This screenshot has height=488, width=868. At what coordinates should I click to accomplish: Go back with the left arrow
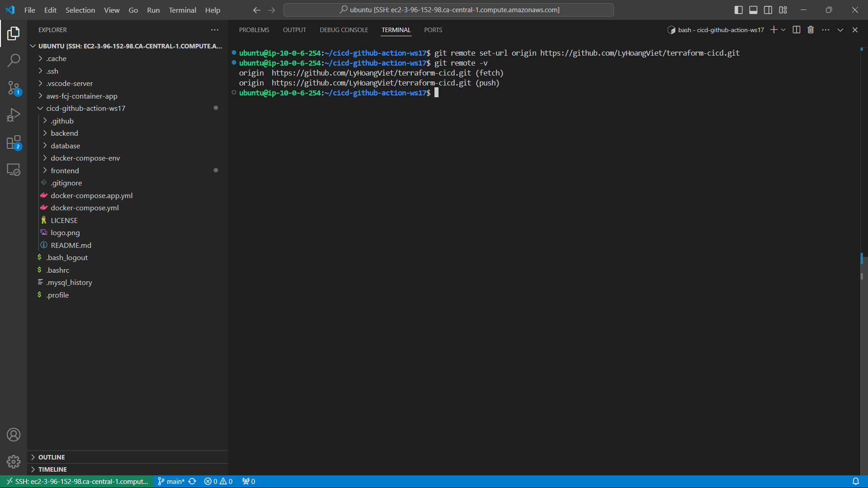[x=256, y=10]
